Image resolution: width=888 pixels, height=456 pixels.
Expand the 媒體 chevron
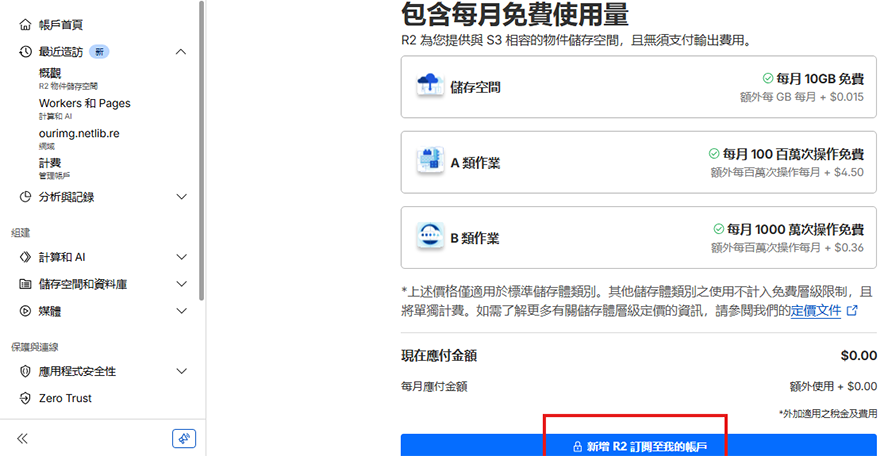(181, 310)
